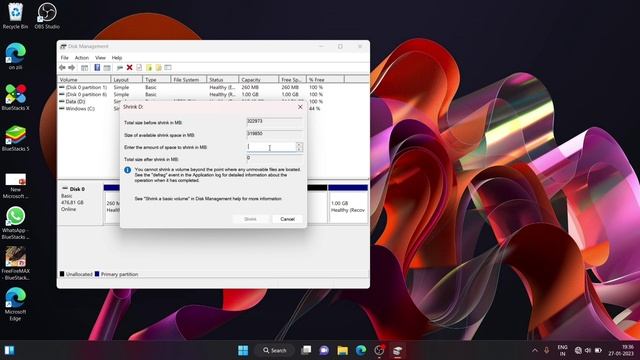Click taskbar Search box
The width and height of the screenshot is (640, 360).
pyautogui.click(x=275, y=350)
